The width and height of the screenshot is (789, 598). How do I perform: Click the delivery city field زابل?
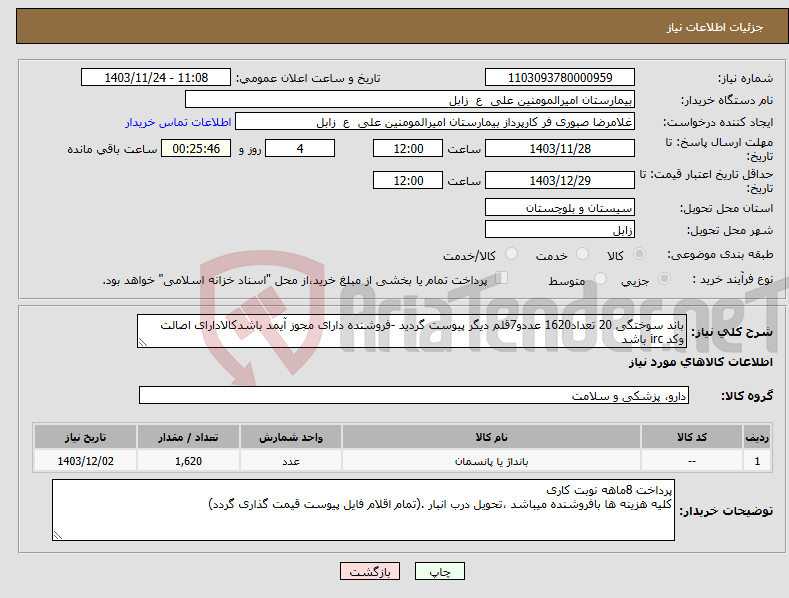[560, 230]
